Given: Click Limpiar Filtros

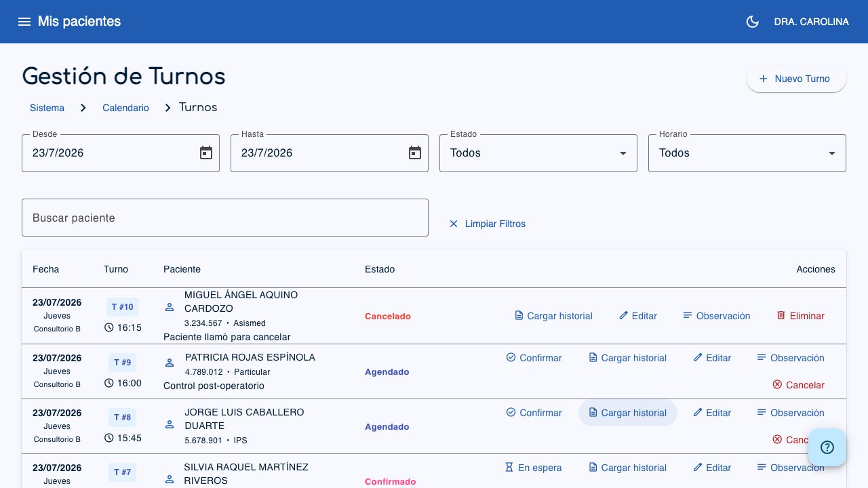Looking at the screenshot, I should click(x=487, y=224).
